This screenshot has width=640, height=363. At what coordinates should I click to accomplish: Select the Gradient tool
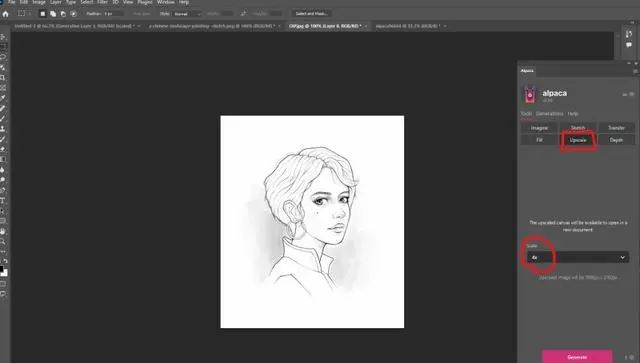tap(3, 159)
